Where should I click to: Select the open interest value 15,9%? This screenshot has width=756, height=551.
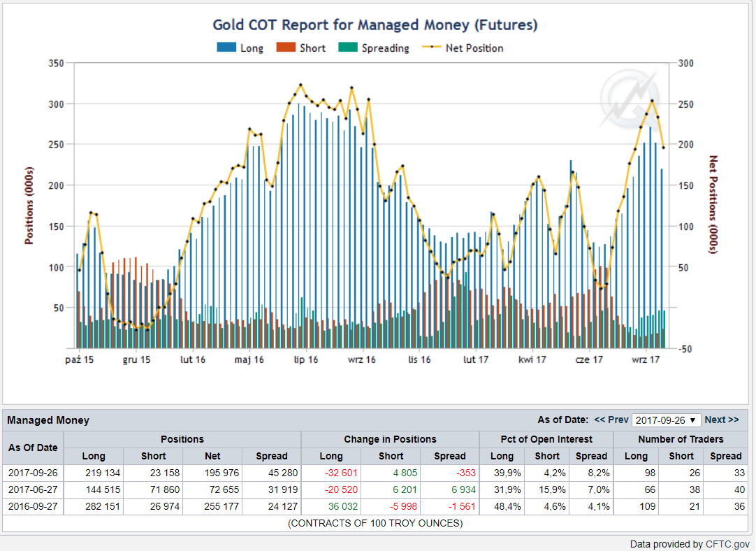click(x=552, y=489)
